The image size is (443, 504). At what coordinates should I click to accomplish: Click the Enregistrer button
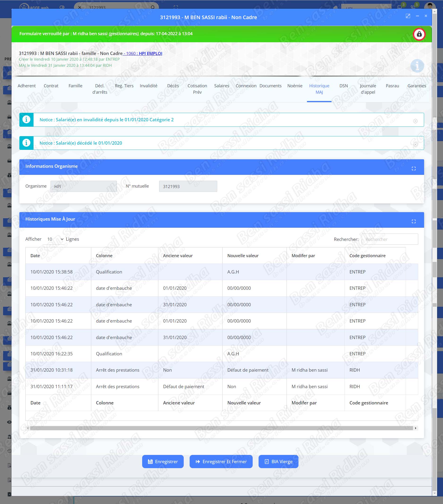163,461
